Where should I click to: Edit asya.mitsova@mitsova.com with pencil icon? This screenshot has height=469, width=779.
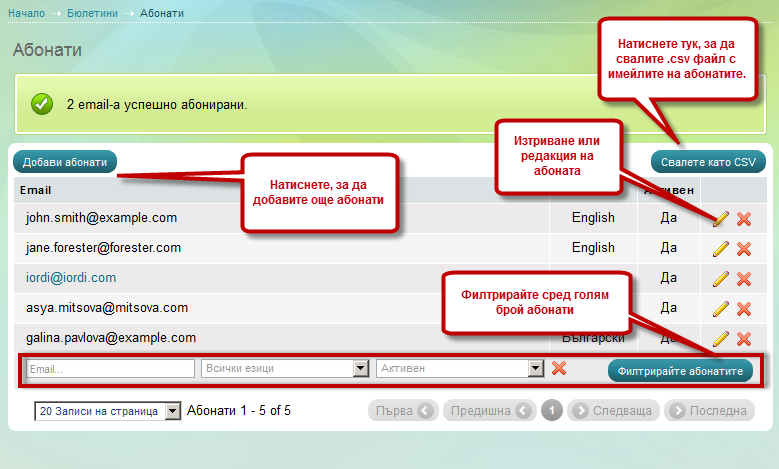click(x=720, y=309)
